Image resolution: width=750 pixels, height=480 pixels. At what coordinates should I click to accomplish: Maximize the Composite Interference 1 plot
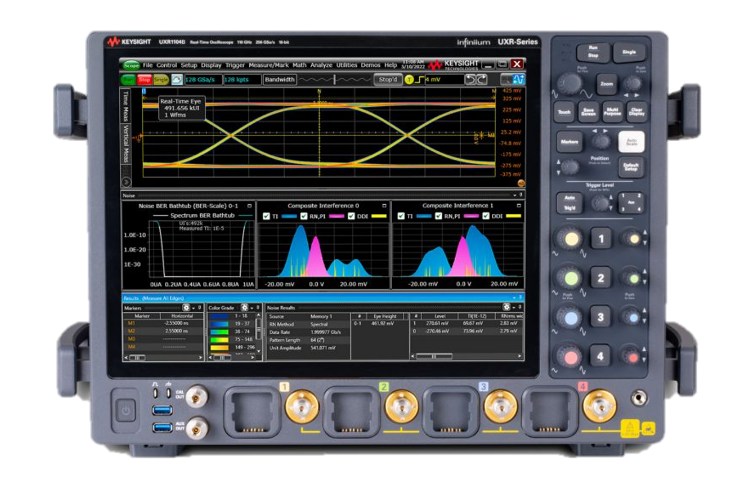point(518,206)
